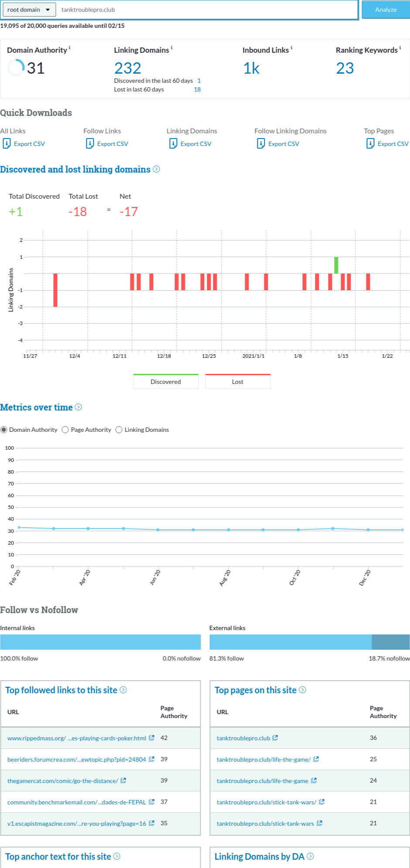Select the Linking Domains radio button

(x=119, y=430)
